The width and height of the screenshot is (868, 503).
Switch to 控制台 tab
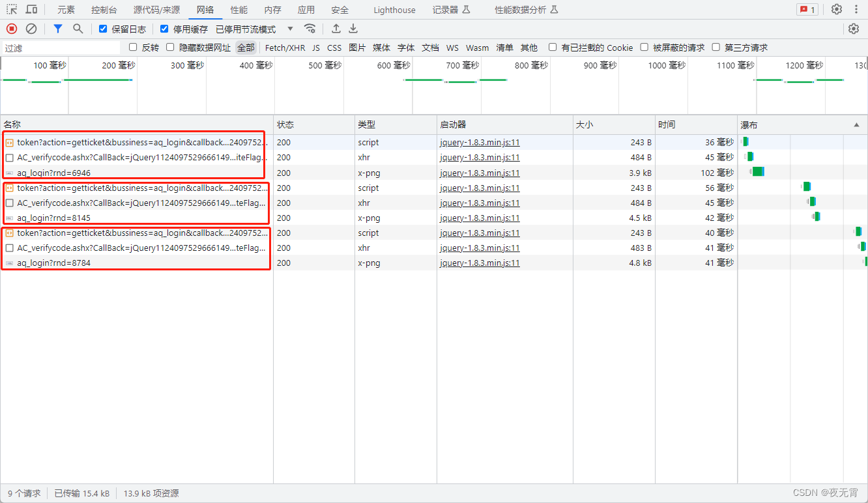(x=104, y=10)
